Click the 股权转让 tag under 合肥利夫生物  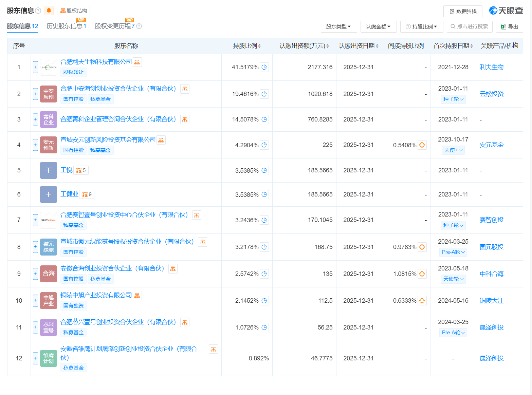point(73,72)
